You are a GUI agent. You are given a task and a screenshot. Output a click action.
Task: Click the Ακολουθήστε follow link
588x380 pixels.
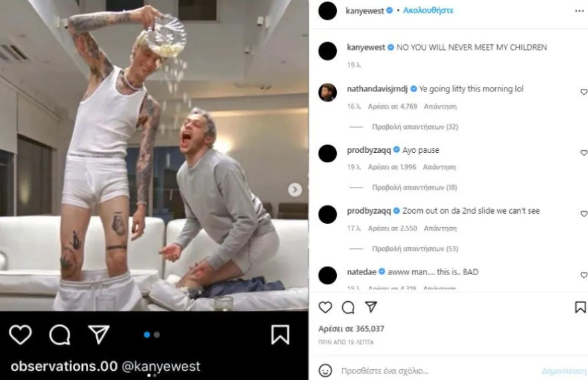point(428,11)
